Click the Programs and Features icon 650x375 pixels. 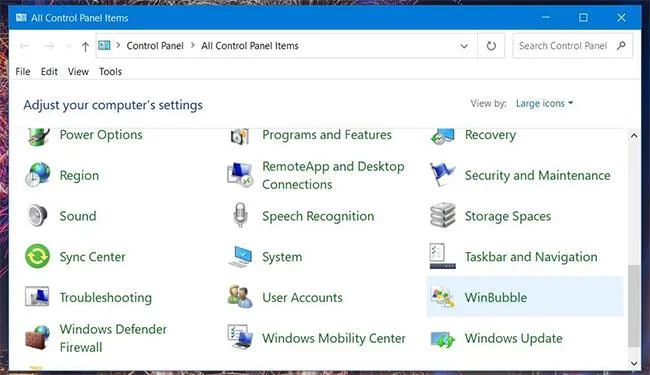tap(240, 137)
